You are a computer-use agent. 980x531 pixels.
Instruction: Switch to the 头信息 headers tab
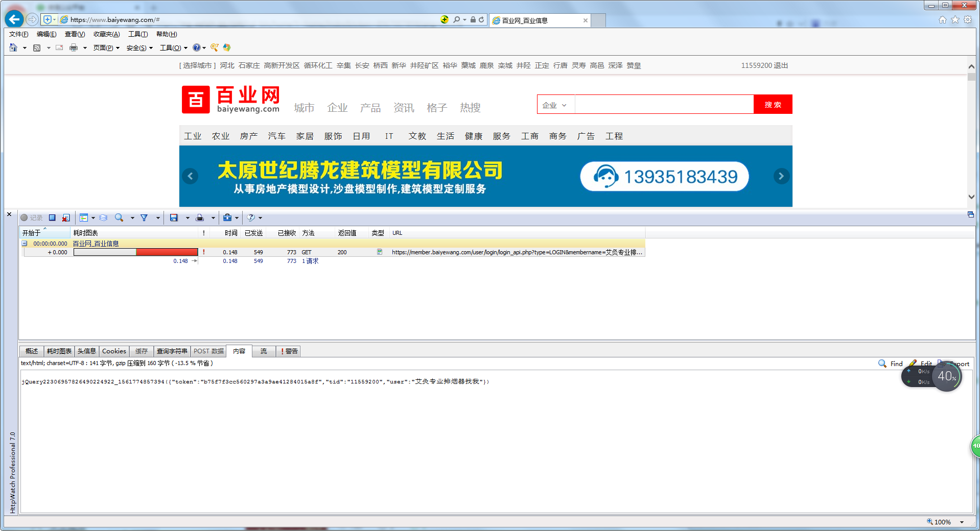pos(86,351)
